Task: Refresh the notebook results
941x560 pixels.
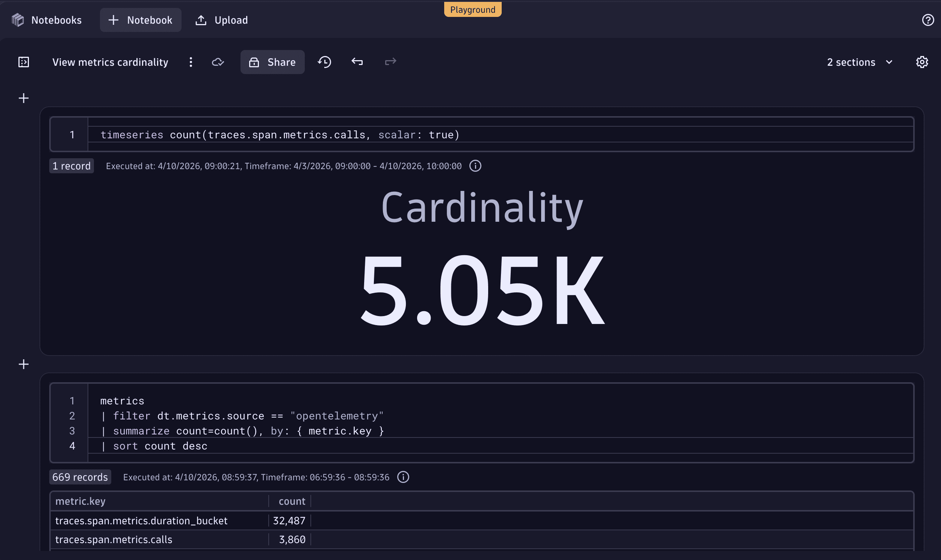Action: [219, 62]
